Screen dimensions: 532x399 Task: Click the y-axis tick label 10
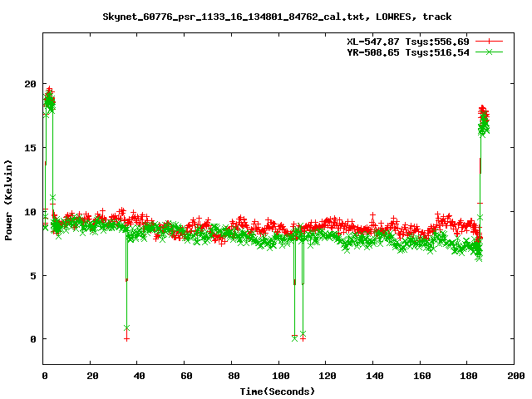(x=30, y=212)
